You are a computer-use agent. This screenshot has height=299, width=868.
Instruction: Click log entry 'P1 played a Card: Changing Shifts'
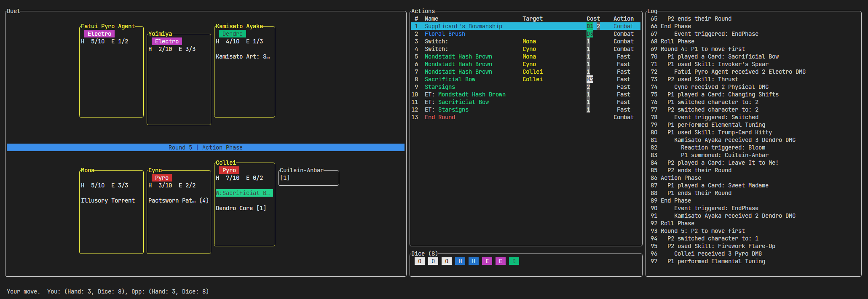[723, 94]
